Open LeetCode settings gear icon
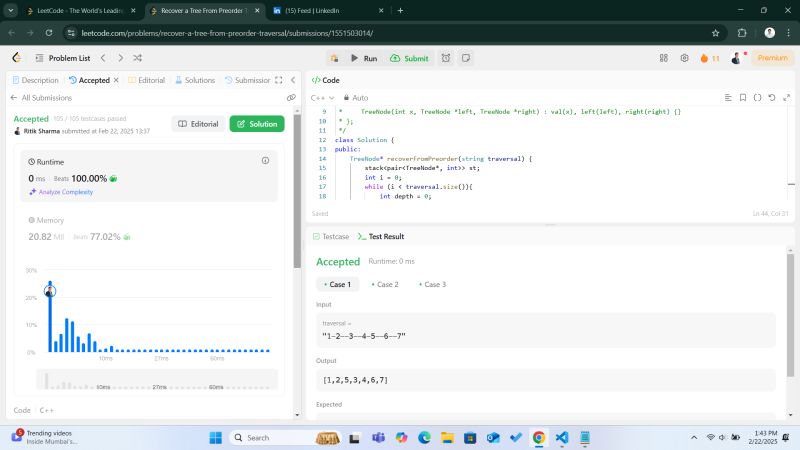800x450 pixels. point(685,58)
